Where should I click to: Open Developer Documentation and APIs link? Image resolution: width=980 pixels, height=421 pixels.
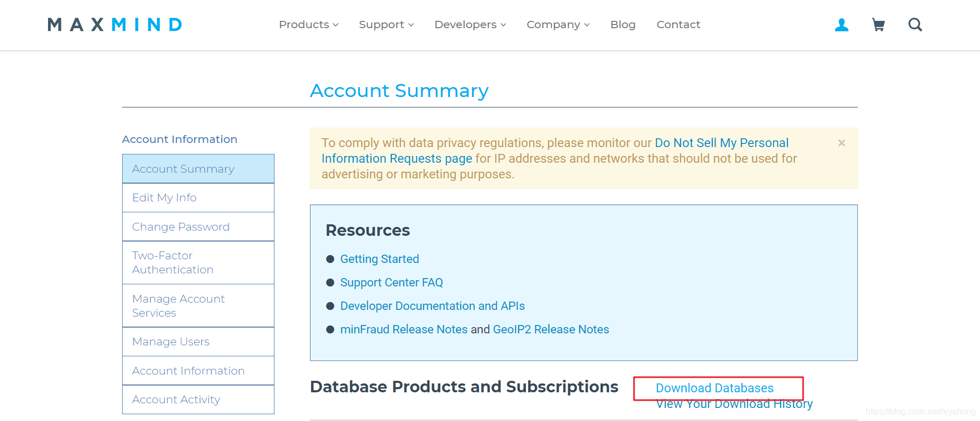(x=432, y=306)
